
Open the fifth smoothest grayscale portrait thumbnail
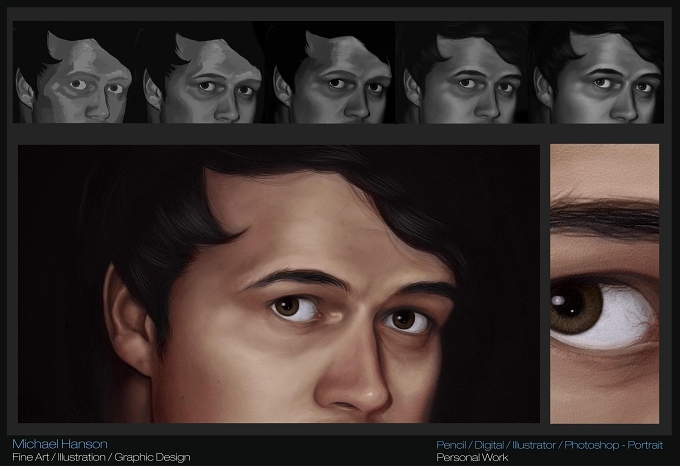597,72
